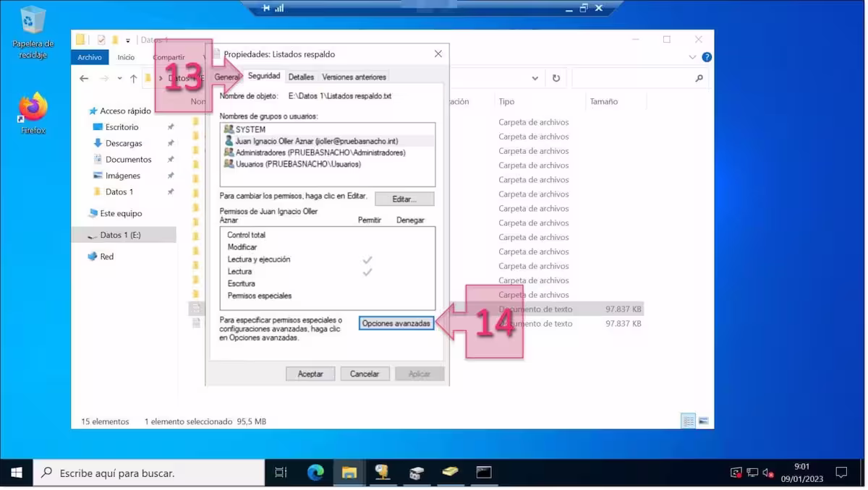This screenshot has width=868, height=490.
Task: Open Documentos in the navigation pane
Action: click(128, 159)
